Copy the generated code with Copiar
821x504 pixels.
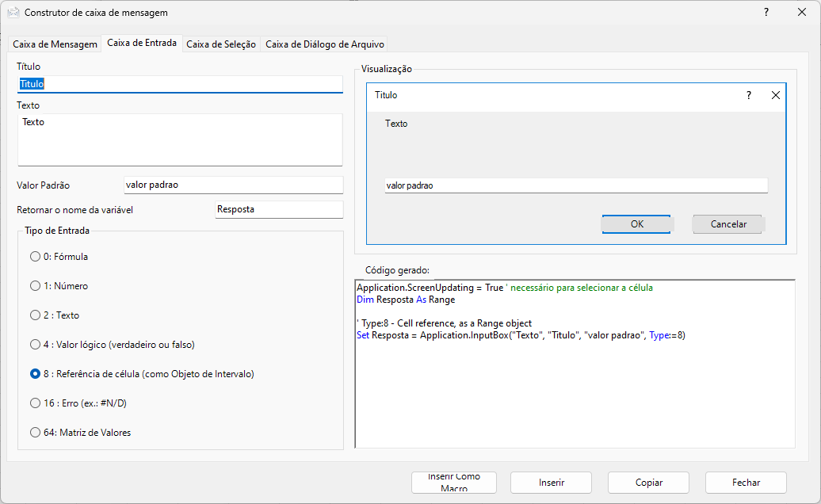pyautogui.click(x=649, y=483)
